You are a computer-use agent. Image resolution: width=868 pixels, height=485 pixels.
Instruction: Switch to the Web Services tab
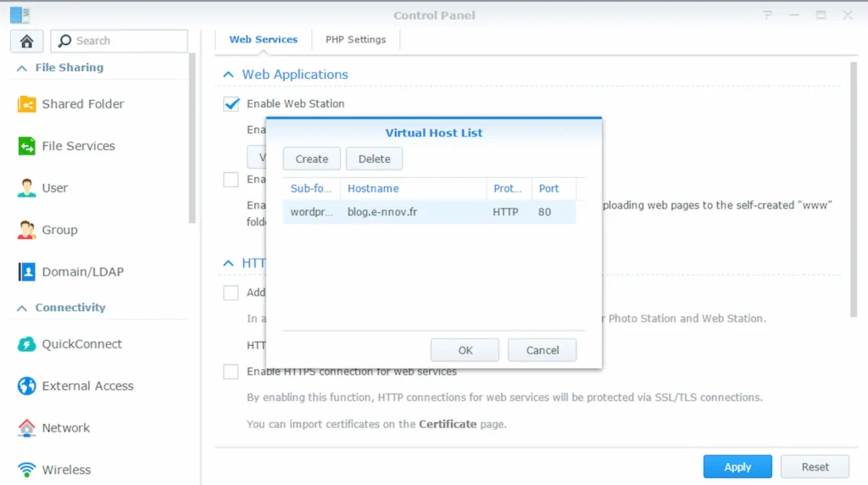click(x=264, y=39)
